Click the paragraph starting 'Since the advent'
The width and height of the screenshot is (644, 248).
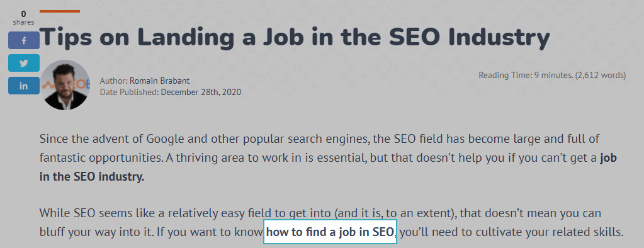point(328,158)
